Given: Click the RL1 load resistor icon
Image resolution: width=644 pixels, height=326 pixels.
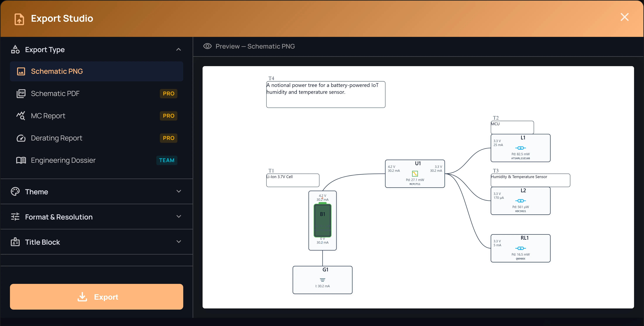Looking at the screenshot, I should pyautogui.click(x=520, y=248).
